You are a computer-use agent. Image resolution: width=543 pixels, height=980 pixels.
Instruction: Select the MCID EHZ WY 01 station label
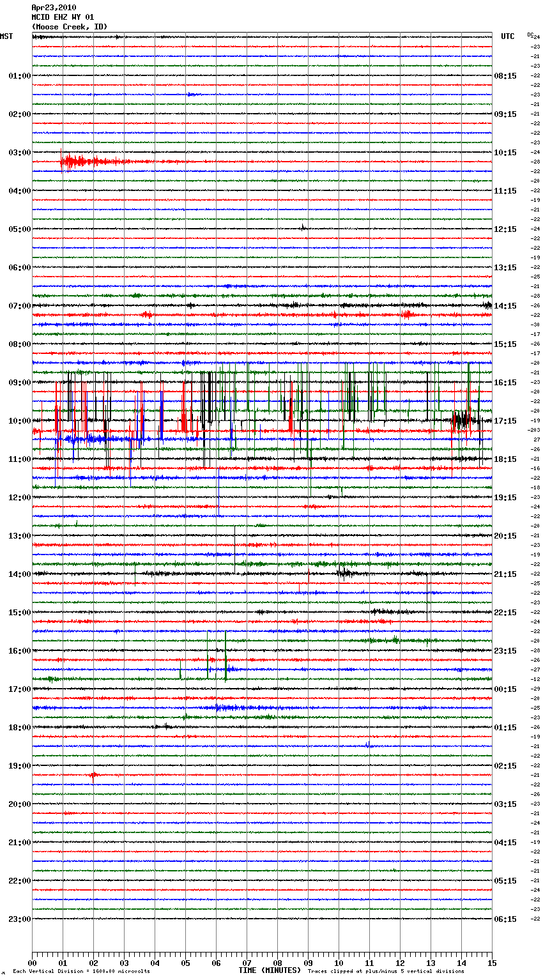(x=63, y=17)
